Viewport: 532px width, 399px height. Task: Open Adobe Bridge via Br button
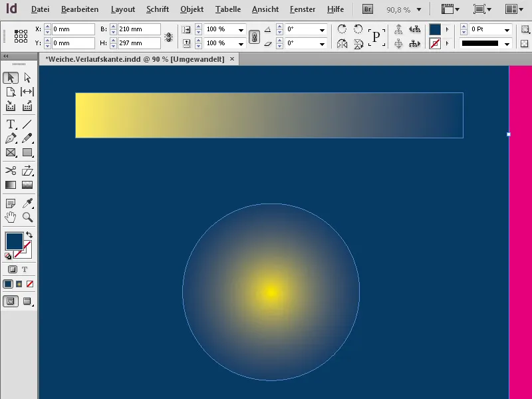368,9
